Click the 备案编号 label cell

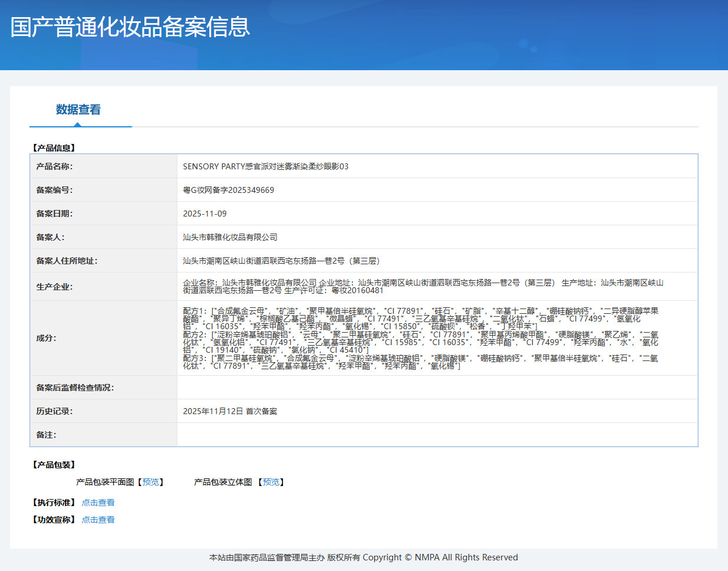point(104,190)
